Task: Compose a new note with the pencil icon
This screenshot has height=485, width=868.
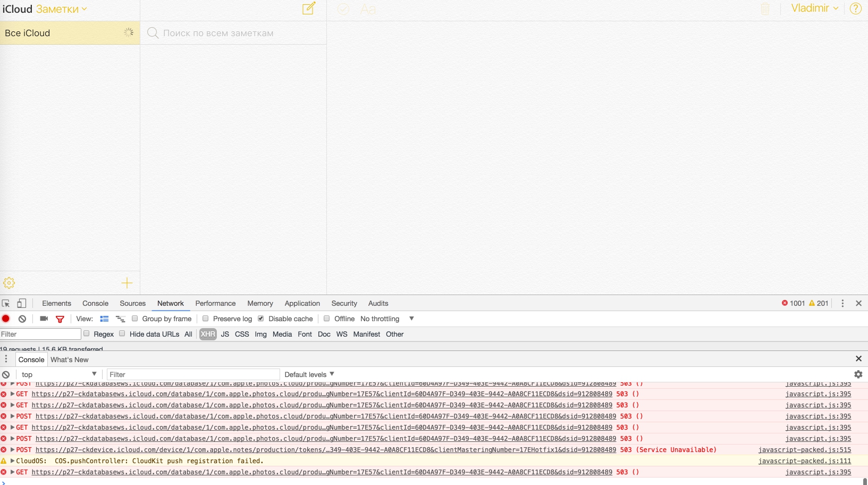Action: tap(309, 9)
